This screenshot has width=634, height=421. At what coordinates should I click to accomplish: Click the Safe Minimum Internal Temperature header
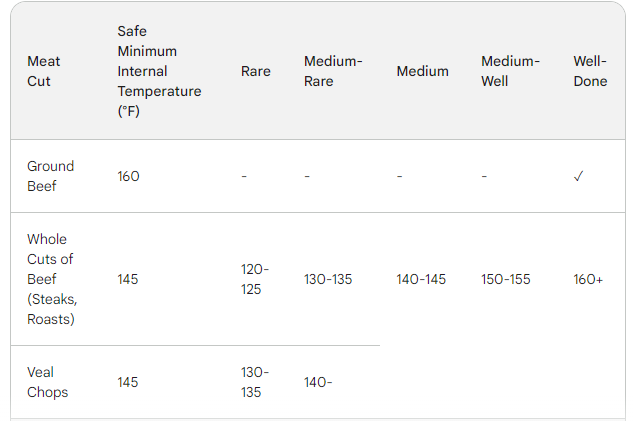point(159,71)
